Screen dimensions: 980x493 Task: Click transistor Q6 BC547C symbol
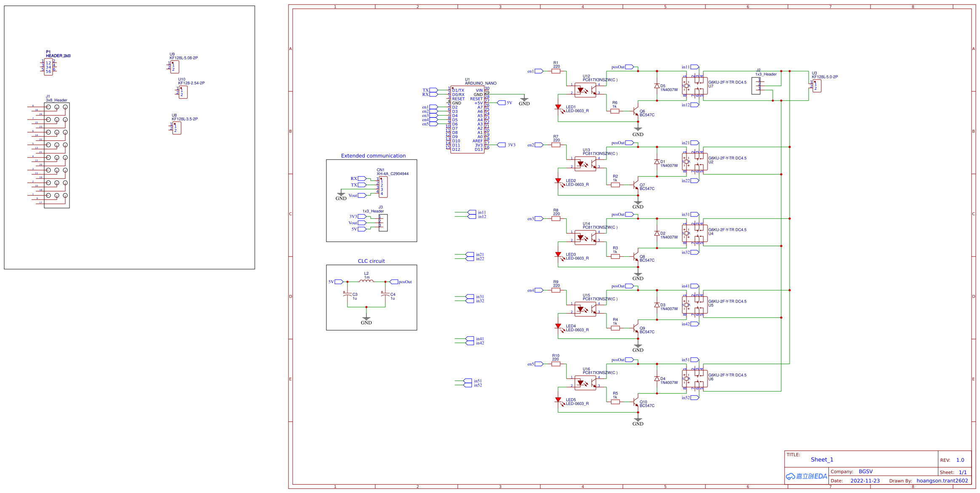coord(636,110)
